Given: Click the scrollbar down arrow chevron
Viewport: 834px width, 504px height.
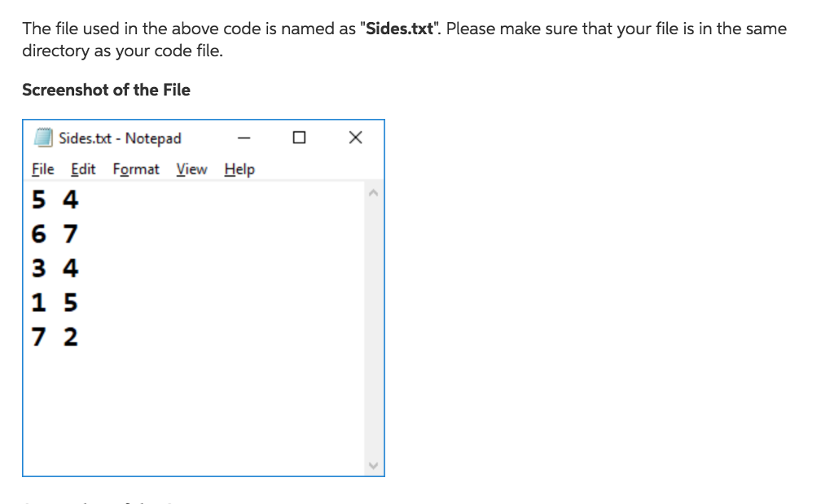Looking at the screenshot, I should pos(374,464).
